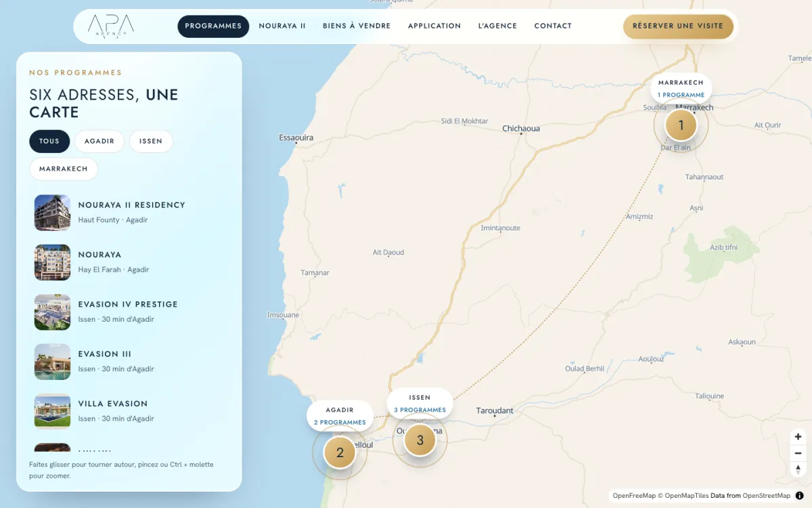Click the APA Agency logo
The image size is (812, 508).
(111, 26)
